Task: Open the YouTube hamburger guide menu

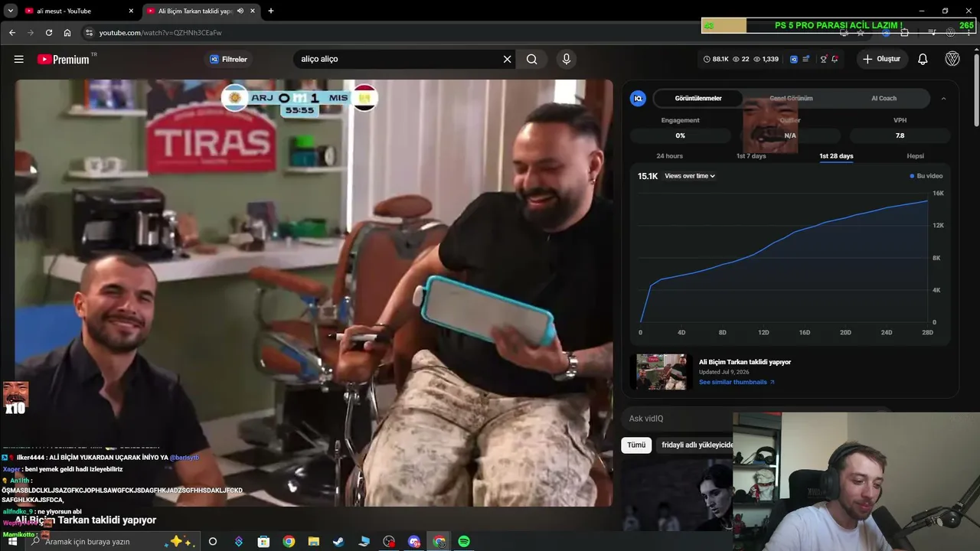Action: click(x=18, y=59)
